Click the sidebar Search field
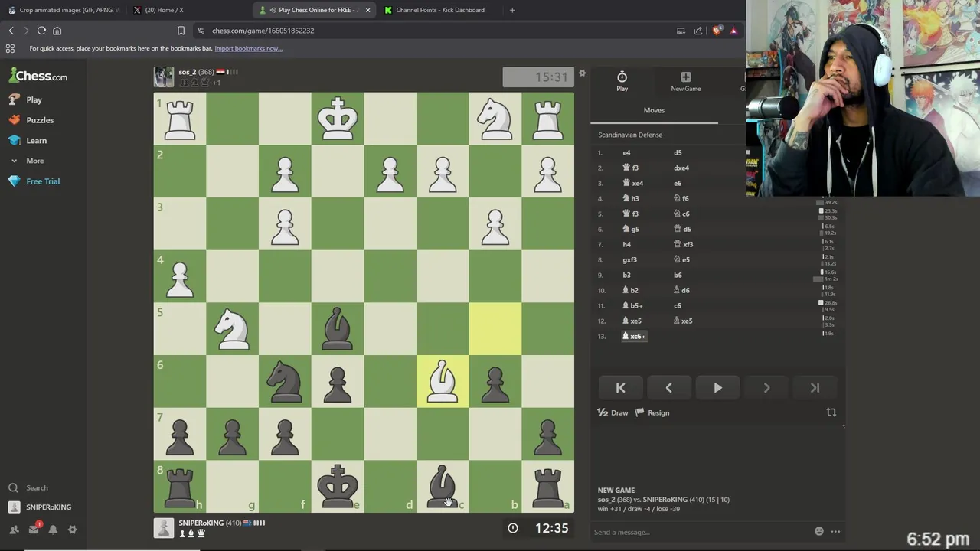Screen dimensions: 980x551 (x=37, y=487)
